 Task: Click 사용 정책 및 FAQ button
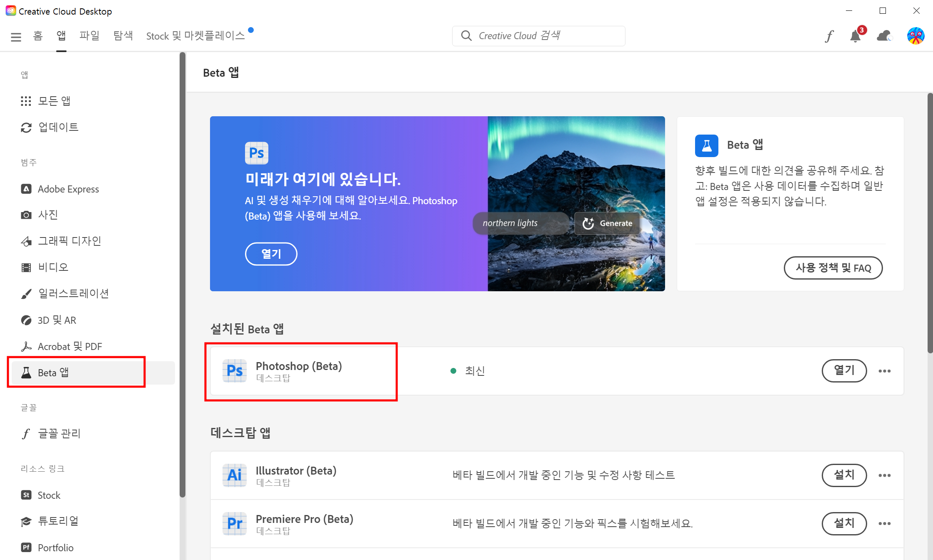[833, 268]
